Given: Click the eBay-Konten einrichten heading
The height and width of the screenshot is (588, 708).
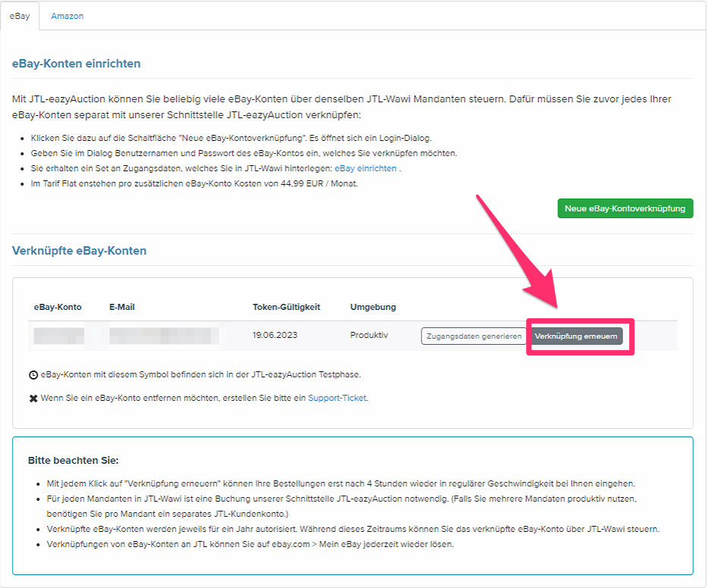Looking at the screenshot, I should [x=77, y=64].
